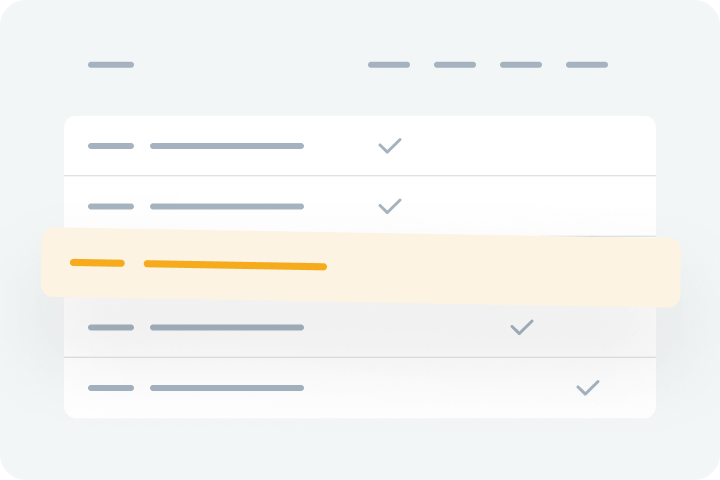Select the first of four column headers
Image resolution: width=720 pixels, height=480 pixels.
(389, 65)
